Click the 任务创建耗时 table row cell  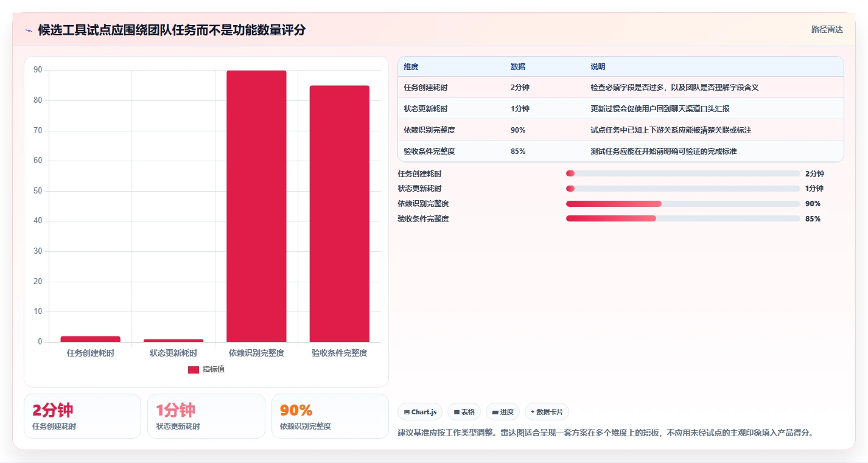pos(425,88)
